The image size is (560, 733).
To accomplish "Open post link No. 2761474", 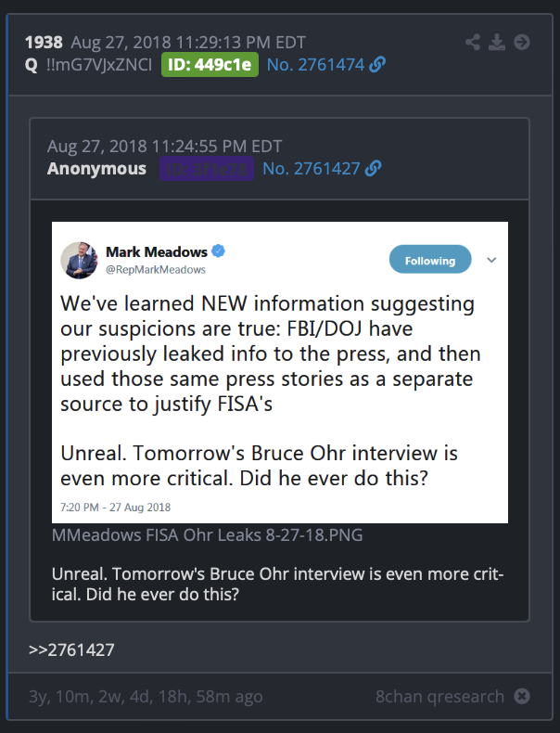I will click(315, 65).
